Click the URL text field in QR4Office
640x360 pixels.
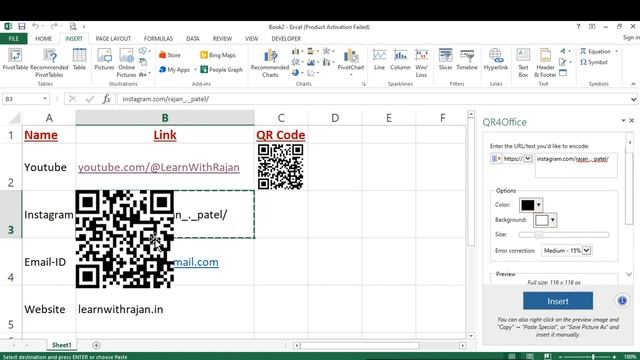pyautogui.click(x=576, y=165)
